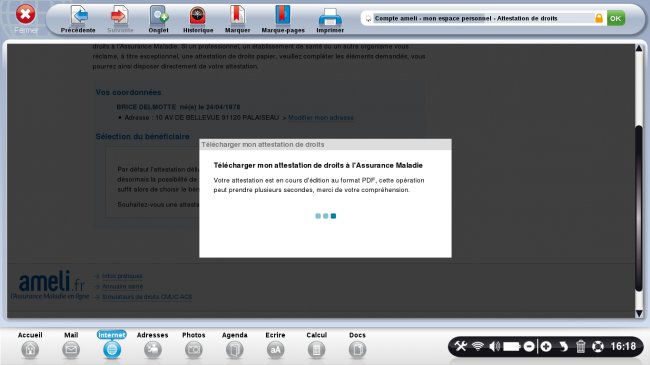The width and height of the screenshot is (650, 365).
Task: Click the Sélection du bénéficiaire heading
Action: [x=142, y=136]
